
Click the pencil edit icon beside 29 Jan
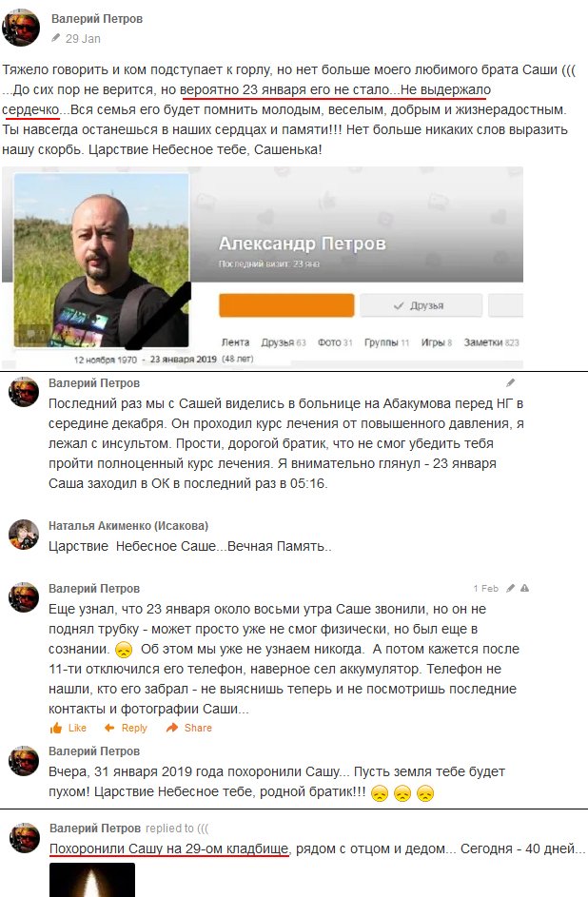[55, 38]
